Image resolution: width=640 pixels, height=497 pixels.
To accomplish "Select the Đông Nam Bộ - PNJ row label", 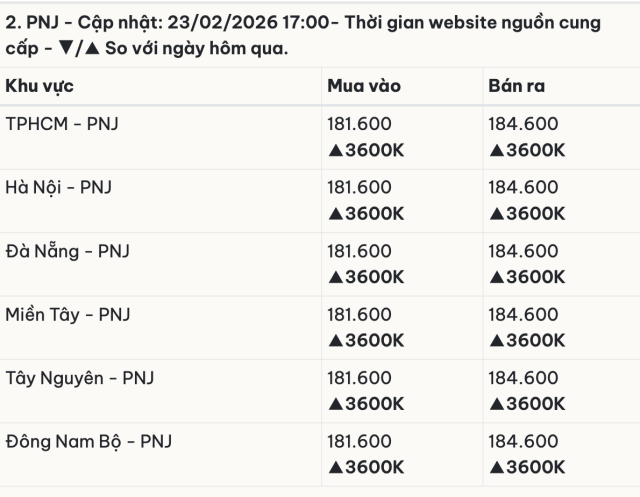I will 91,441.
